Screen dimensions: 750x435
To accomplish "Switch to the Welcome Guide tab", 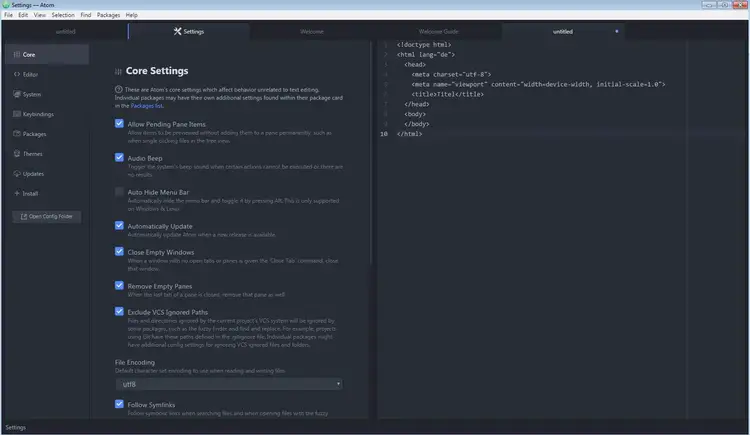I will 439,32.
